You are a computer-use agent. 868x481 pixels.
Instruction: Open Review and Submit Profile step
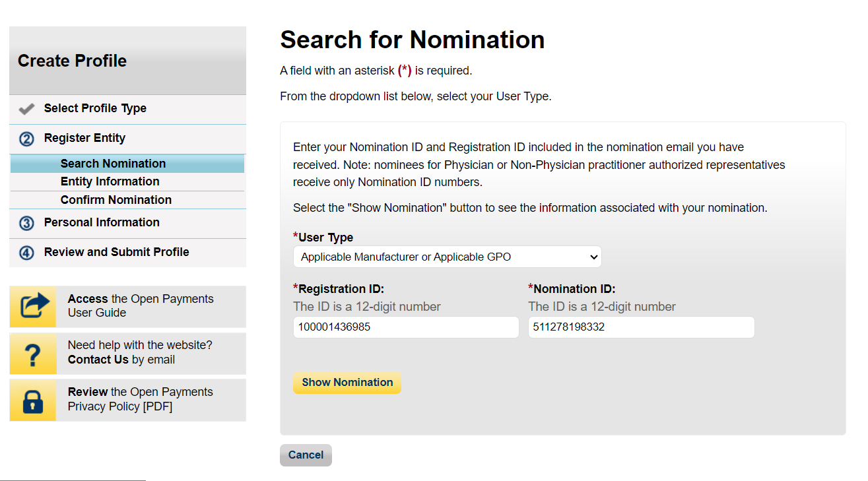coord(116,252)
